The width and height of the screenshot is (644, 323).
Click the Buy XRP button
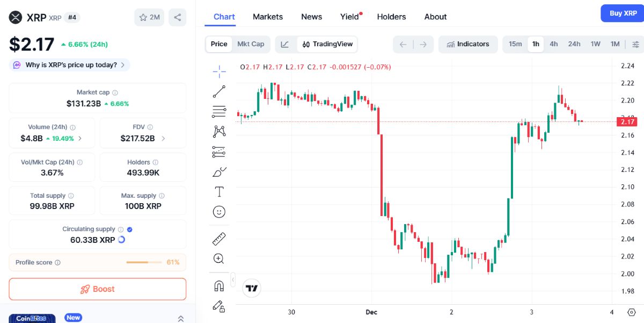pos(623,13)
